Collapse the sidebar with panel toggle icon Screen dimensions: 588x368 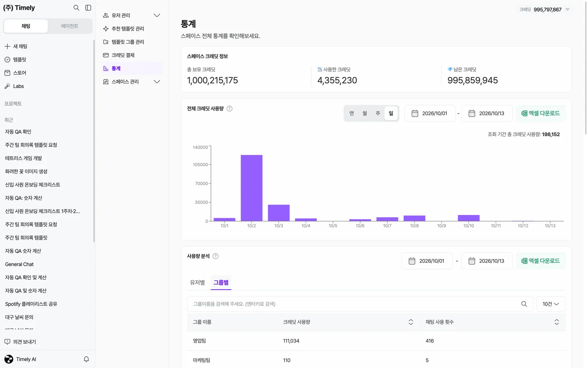tap(88, 8)
